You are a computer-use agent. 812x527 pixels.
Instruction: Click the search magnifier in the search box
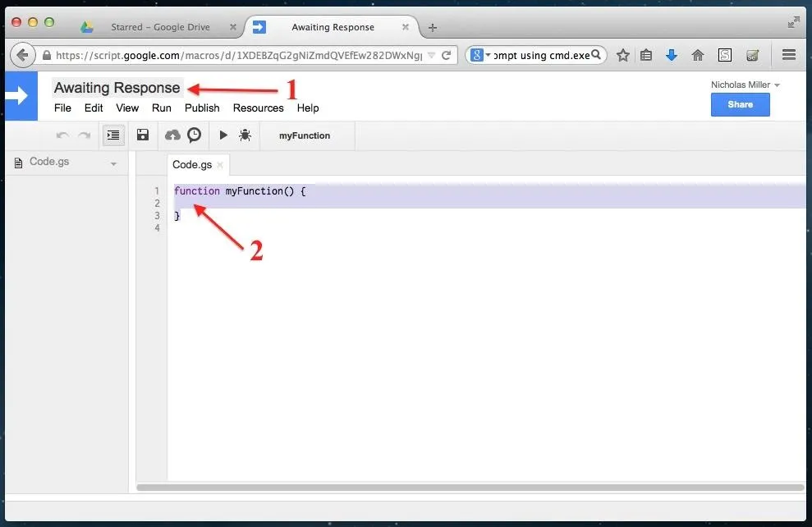(x=596, y=54)
